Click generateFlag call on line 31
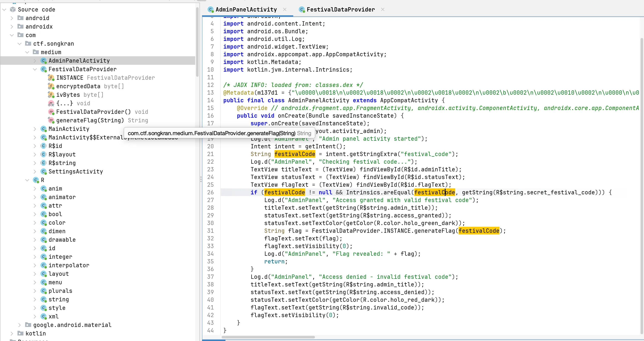644x341 pixels. pos(434,231)
